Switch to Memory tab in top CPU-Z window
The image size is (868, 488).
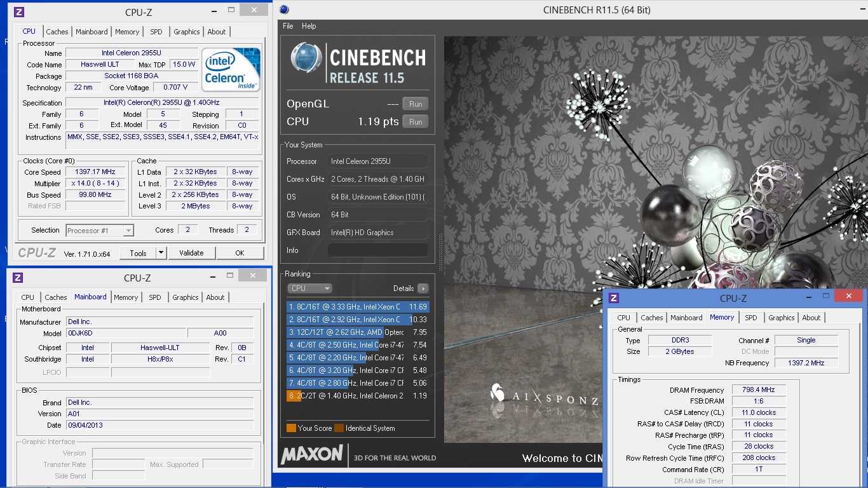tap(127, 32)
